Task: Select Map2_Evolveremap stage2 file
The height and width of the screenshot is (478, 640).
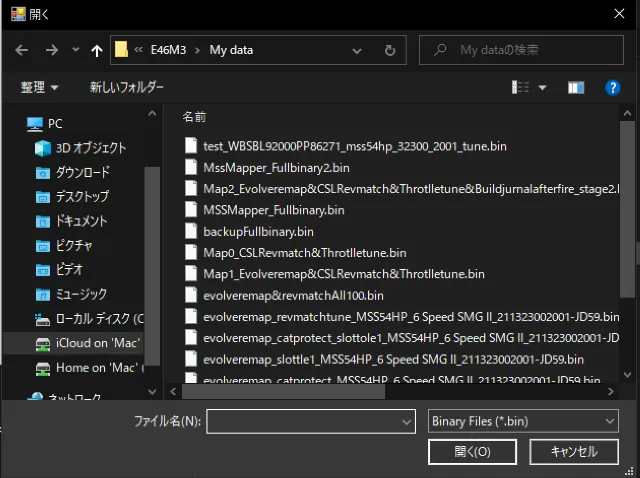Action: click(401, 189)
